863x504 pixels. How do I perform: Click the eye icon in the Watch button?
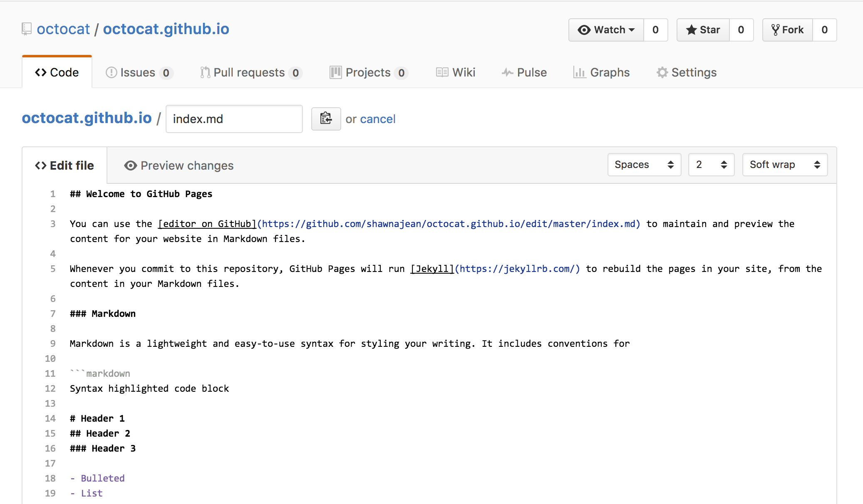coord(584,30)
